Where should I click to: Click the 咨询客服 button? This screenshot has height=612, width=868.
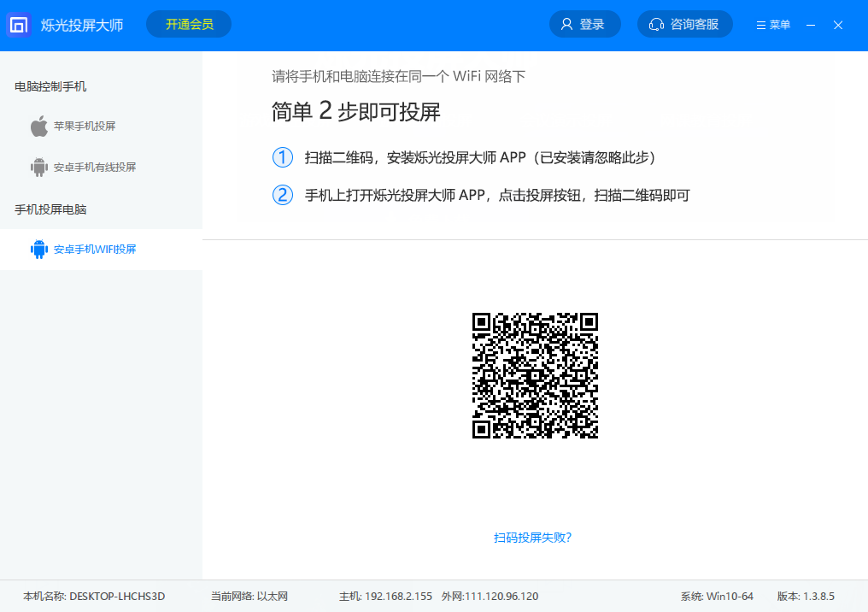[x=684, y=24]
